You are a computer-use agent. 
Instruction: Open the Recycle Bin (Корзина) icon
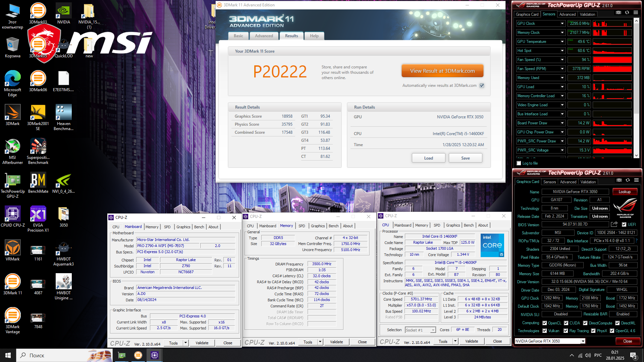coord(12,48)
